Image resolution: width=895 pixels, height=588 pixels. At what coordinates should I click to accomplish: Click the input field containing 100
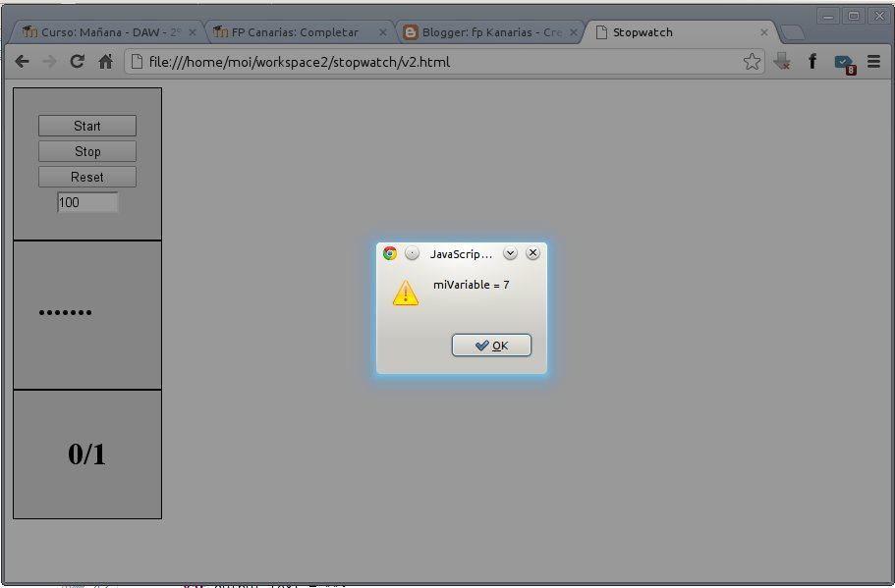[86, 202]
